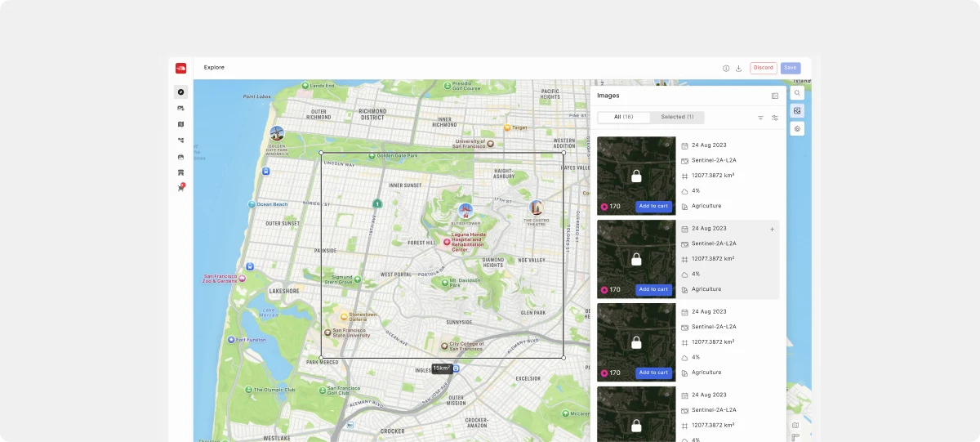The width and height of the screenshot is (980, 442).
Task: Click the LAKESHORE map label
Action: click(x=284, y=291)
